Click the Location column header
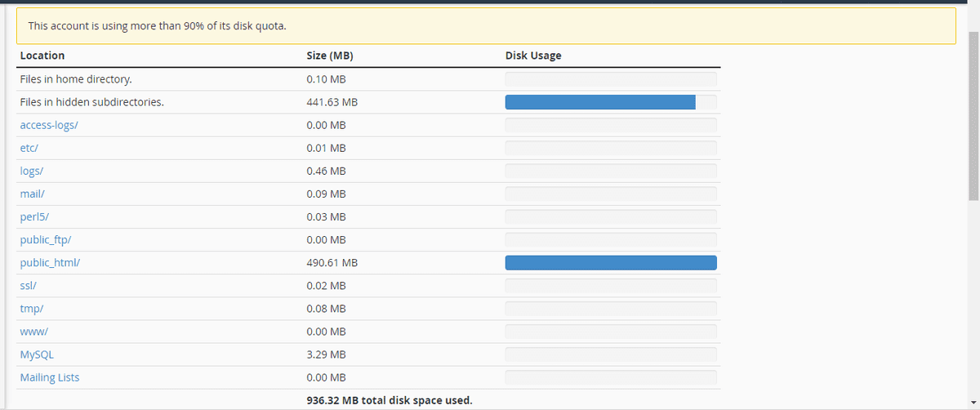 coord(42,56)
